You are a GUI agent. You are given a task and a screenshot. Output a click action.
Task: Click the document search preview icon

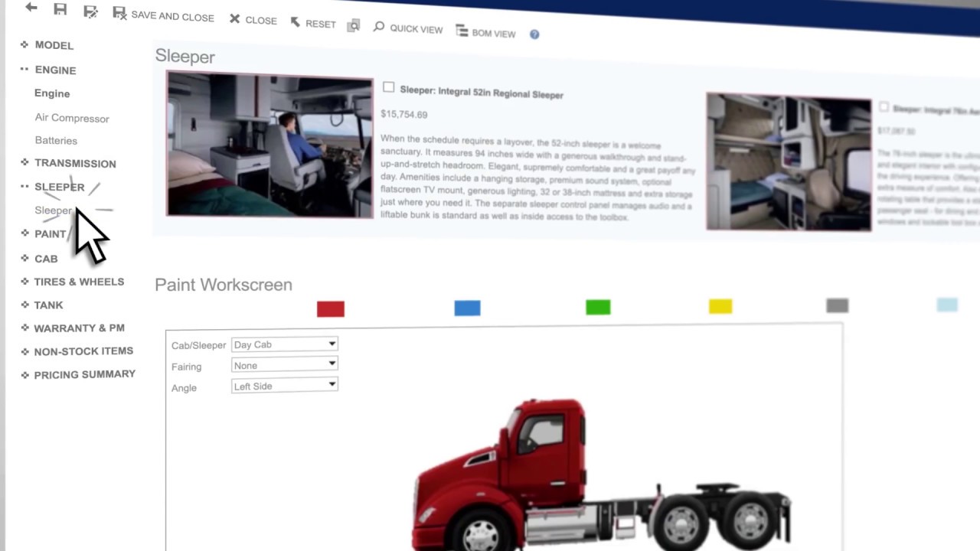(x=353, y=26)
